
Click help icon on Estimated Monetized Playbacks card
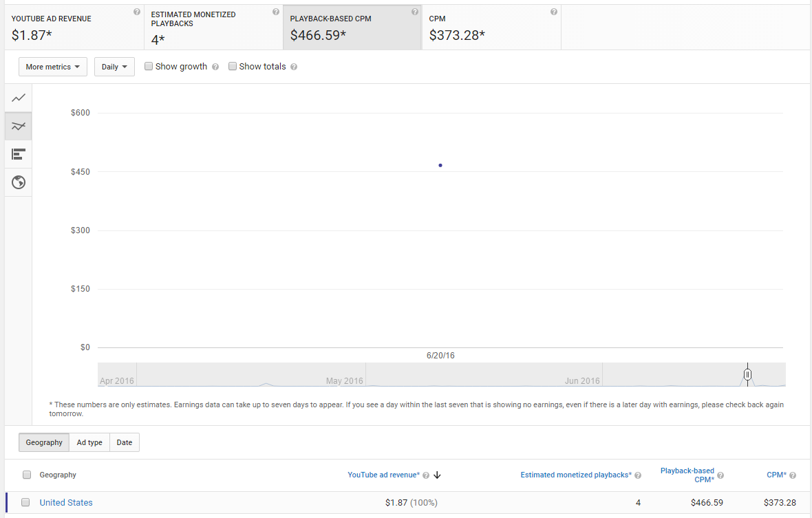(276, 12)
